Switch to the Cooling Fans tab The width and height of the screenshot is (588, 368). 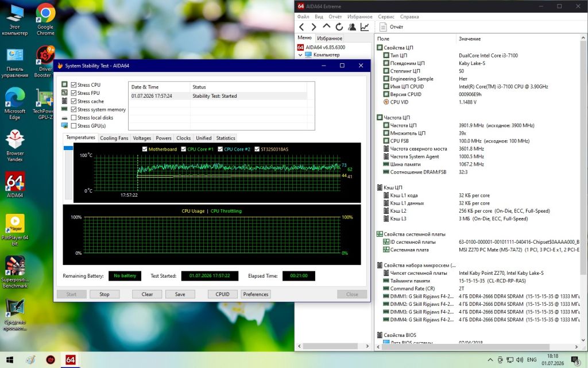point(114,138)
